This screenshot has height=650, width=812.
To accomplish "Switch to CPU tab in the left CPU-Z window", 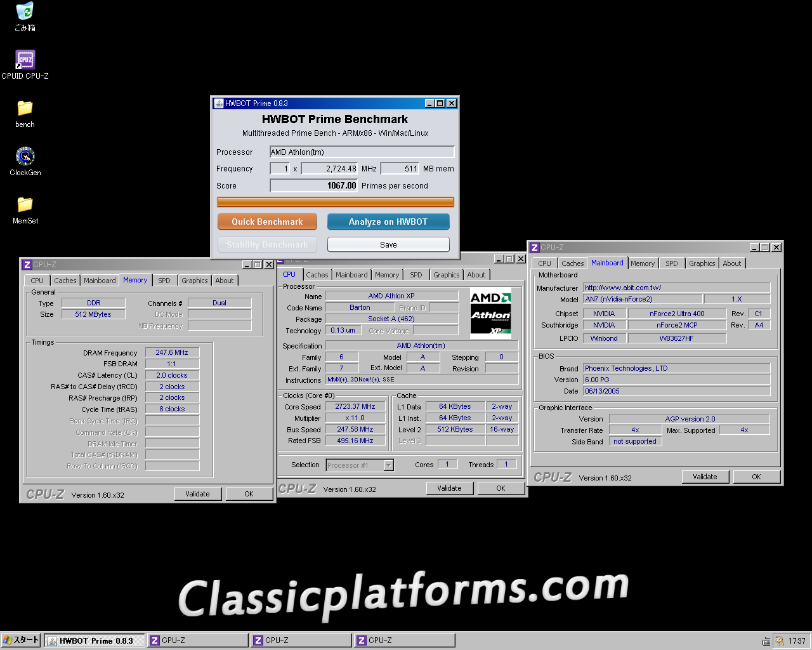I will 37,281.
